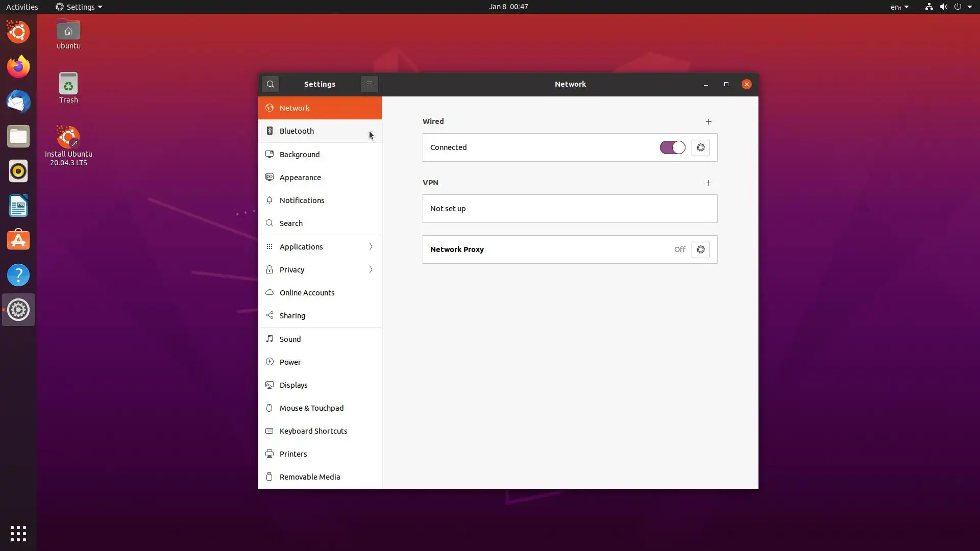980x551 pixels.
Task: Add a new wired connection profile
Action: click(708, 121)
